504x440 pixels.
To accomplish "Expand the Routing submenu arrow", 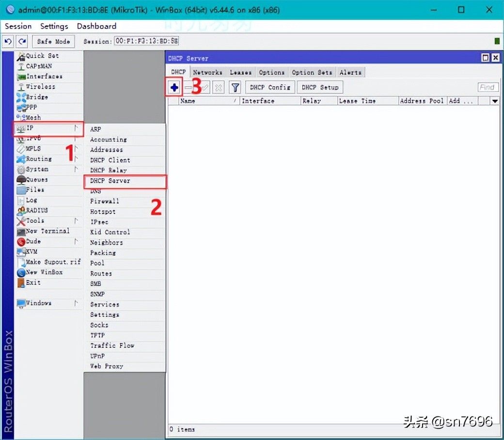I will (76, 159).
